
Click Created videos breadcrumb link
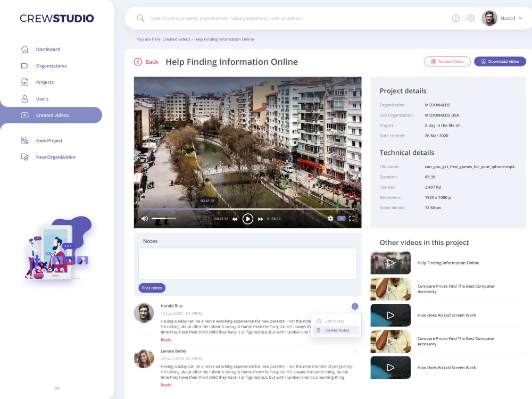point(176,39)
